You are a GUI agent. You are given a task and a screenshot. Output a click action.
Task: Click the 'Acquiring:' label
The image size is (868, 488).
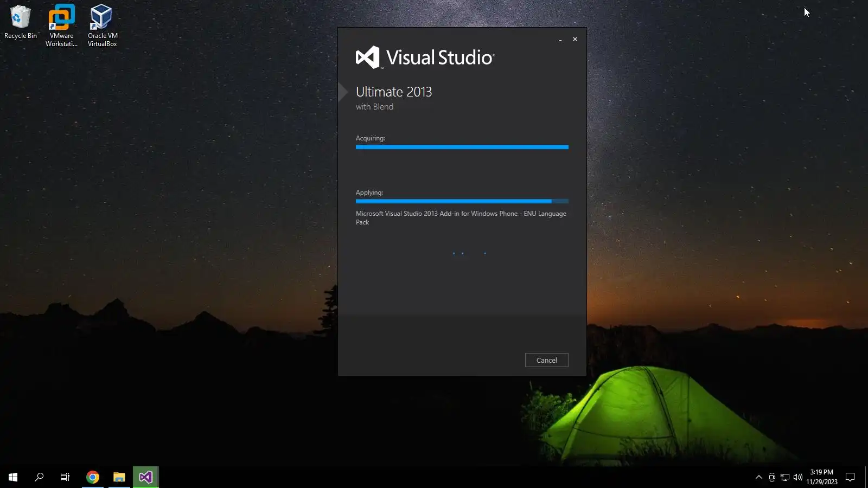click(371, 138)
